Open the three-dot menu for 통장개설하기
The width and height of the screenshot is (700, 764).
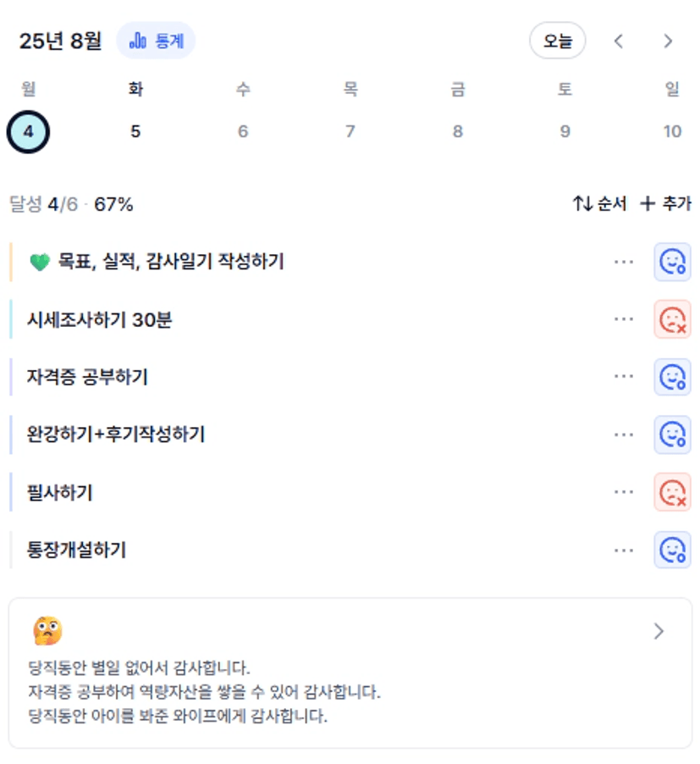624,551
